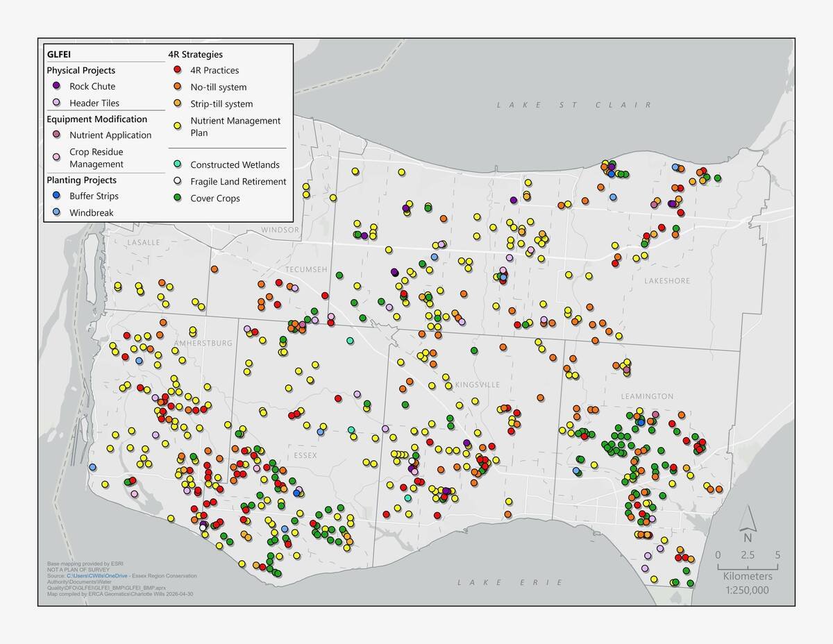Click the WINDSOR map label
This screenshot has height=644, width=833.
(280, 230)
